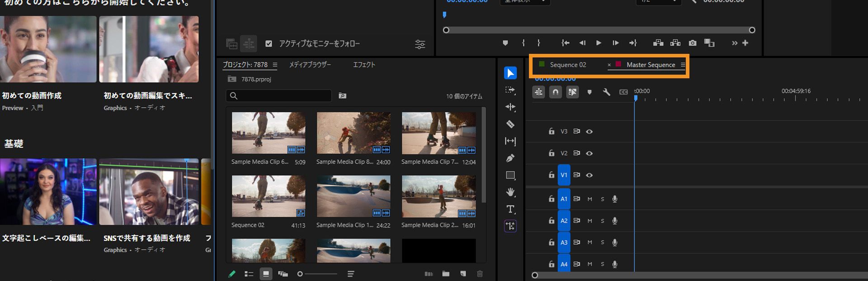This screenshot has width=868, height=281.
Task: Switch Project panel to List View
Action: tap(249, 274)
